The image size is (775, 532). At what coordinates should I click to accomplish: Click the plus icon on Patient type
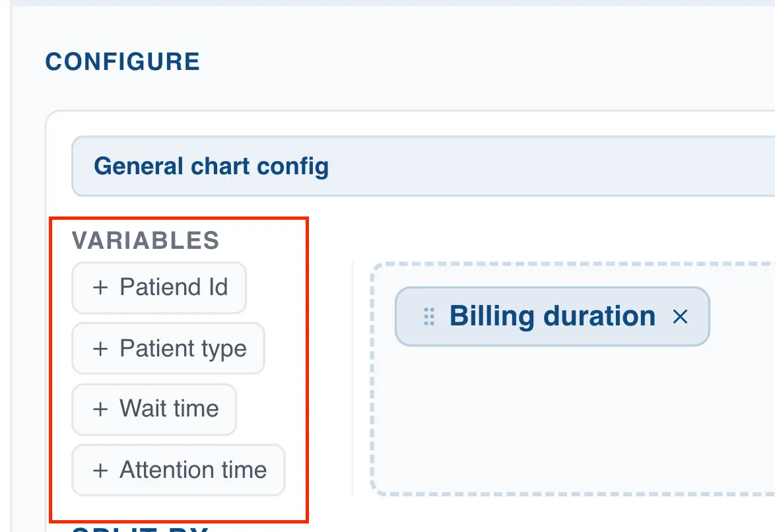(101, 348)
